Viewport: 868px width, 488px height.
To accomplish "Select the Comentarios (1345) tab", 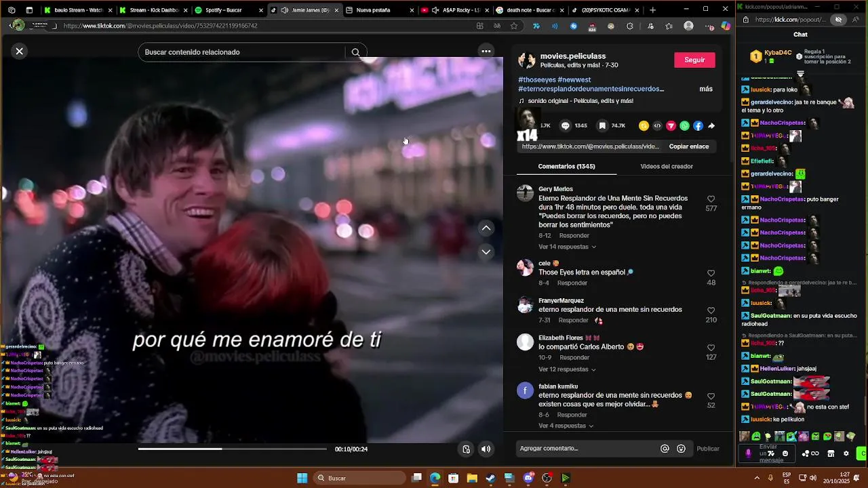I will pyautogui.click(x=567, y=166).
